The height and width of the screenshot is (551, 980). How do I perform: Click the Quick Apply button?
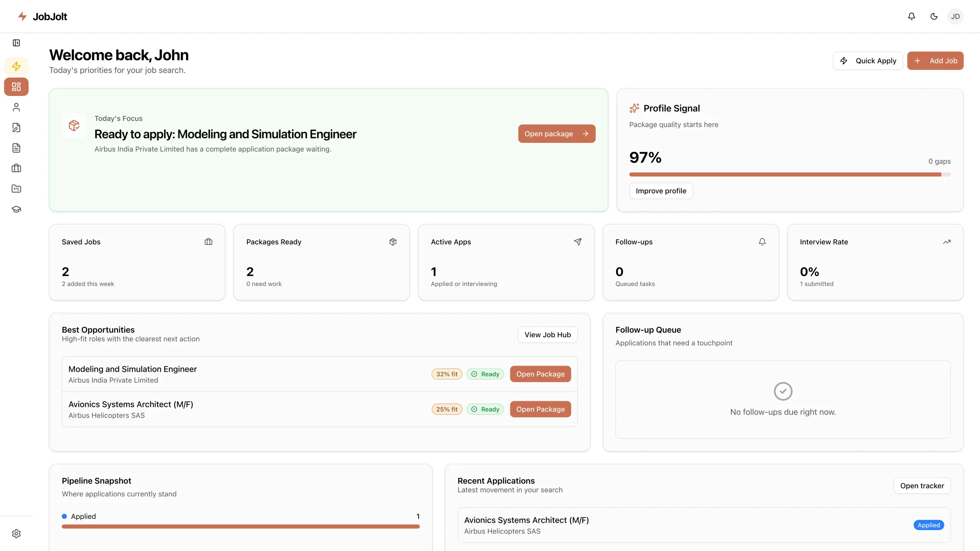(868, 61)
